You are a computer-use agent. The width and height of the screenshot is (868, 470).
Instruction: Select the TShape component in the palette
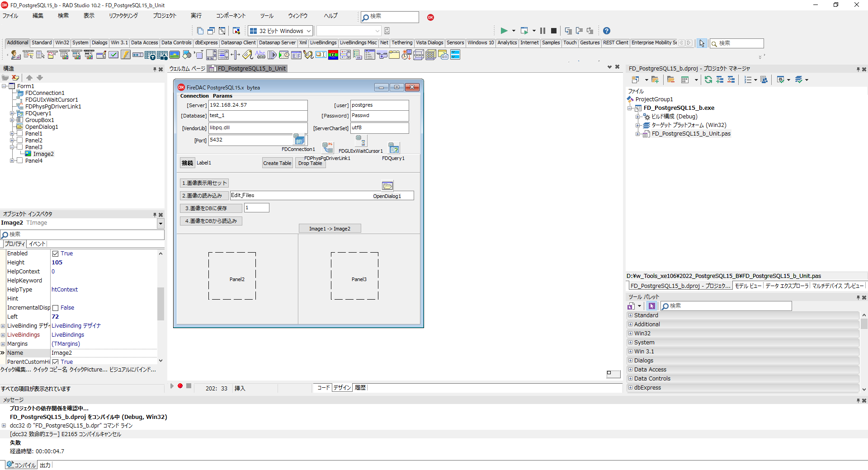187,55
